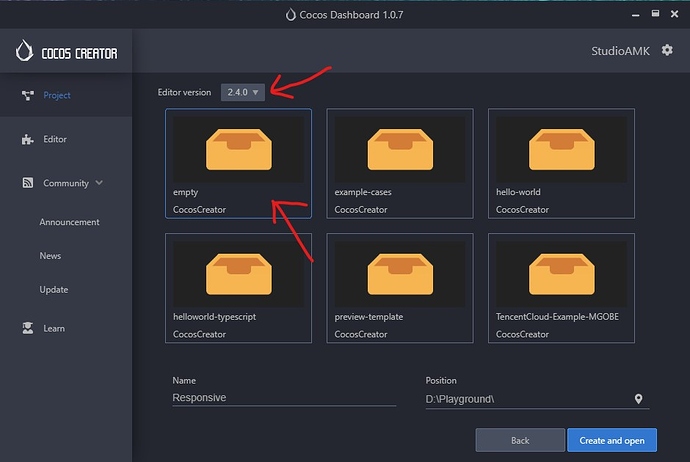The height and width of the screenshot is (462, 690).
Task: Click the Cocos Creator flame logo
Action: (x=25, y=52)
